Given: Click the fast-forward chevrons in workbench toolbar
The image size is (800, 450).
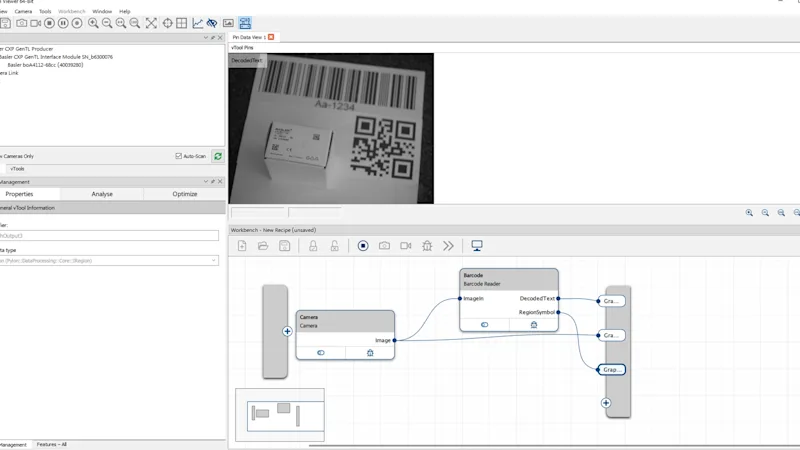Looking at the screenshot, I should (448, 246).
